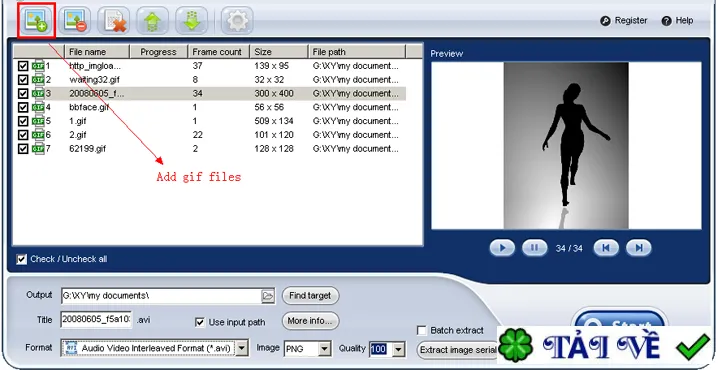Click the Size column header
Viewport: 718px width, 370px height.
(x=278, y=52)
